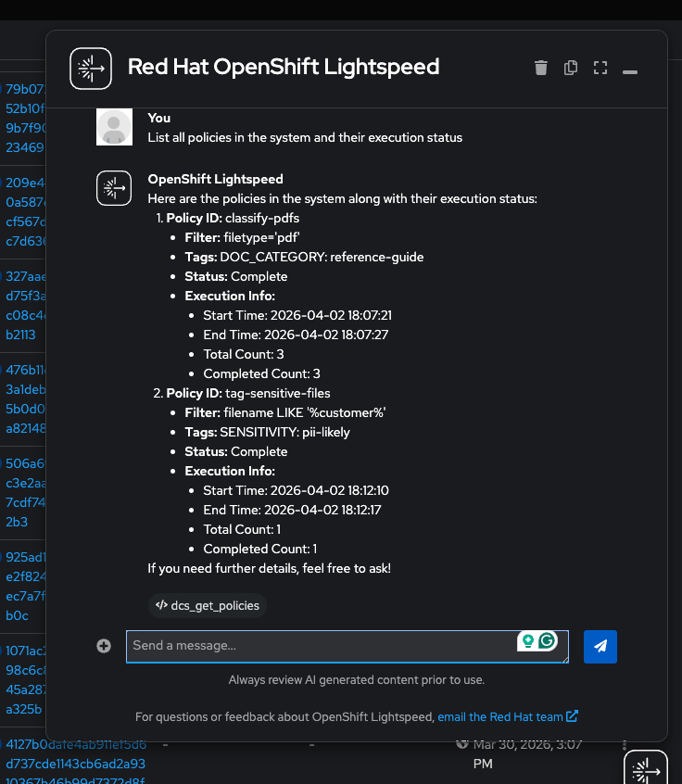Open email the Red Hat team link
The height and width of the screenshot is (784, 682).
[508, 716]
